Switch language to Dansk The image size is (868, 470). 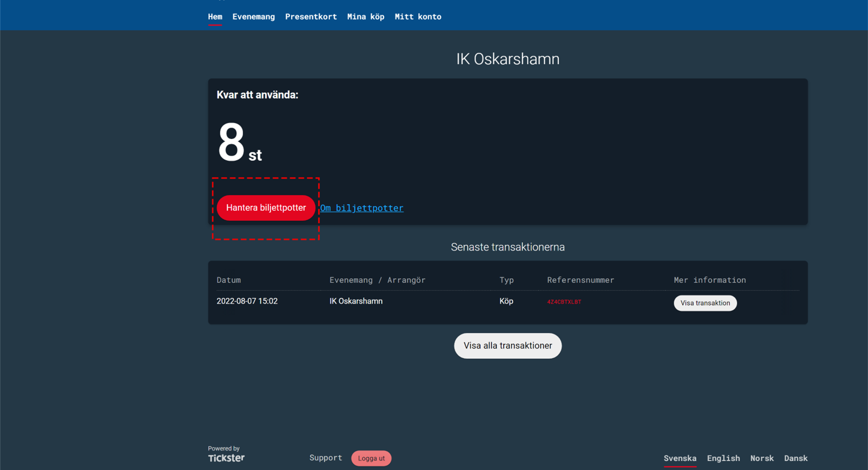(796, 459)
